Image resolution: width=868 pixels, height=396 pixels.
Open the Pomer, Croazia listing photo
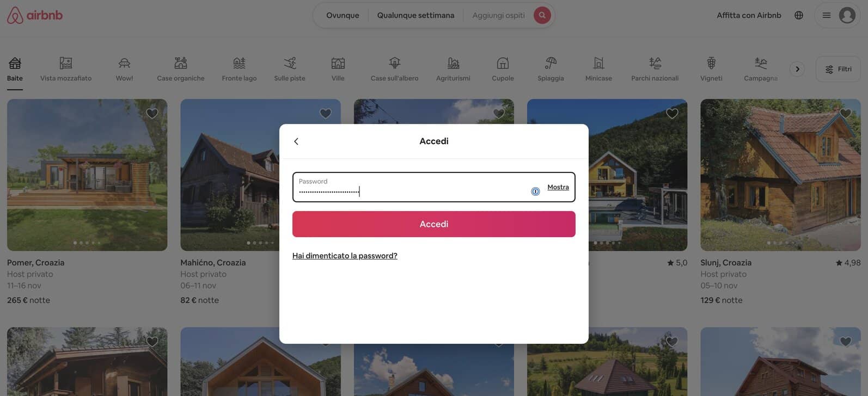(x=87, y=175)
